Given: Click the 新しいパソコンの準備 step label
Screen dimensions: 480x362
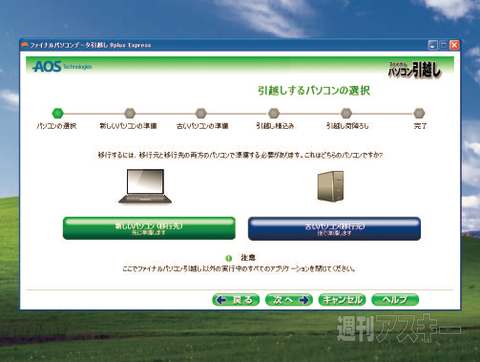Looking at the screenshot, I should click(128, 126).
